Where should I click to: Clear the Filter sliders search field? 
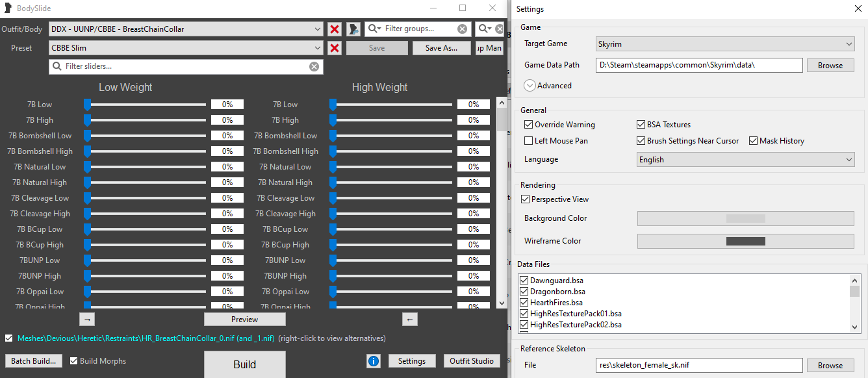pyautogui.click(x=314, y=66)
